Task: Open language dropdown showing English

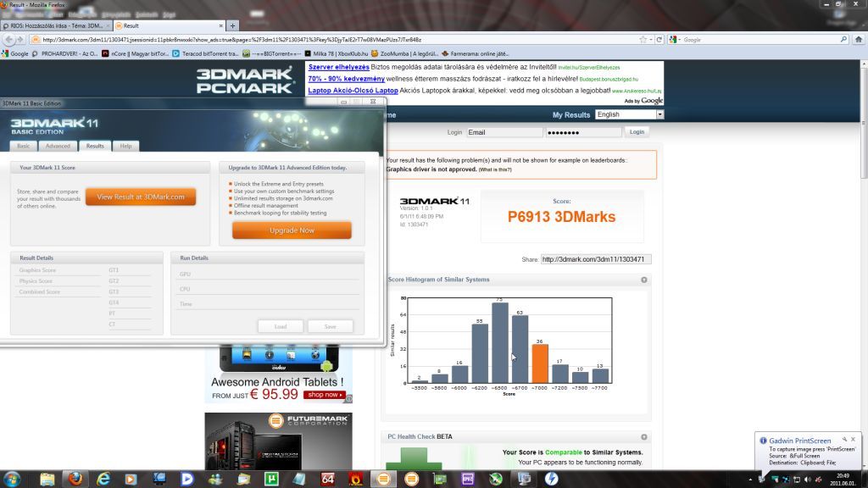Action: (x=629, y=114)
